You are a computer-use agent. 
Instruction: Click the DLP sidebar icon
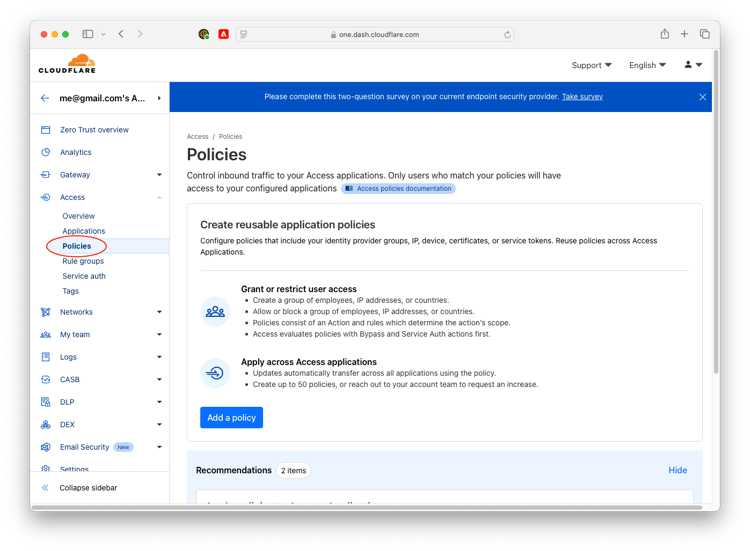coord(45,402)
